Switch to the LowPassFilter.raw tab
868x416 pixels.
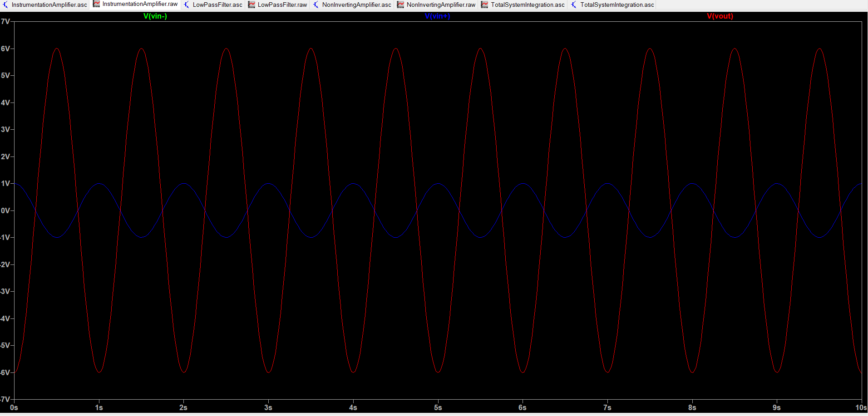[x=277, y=5]
